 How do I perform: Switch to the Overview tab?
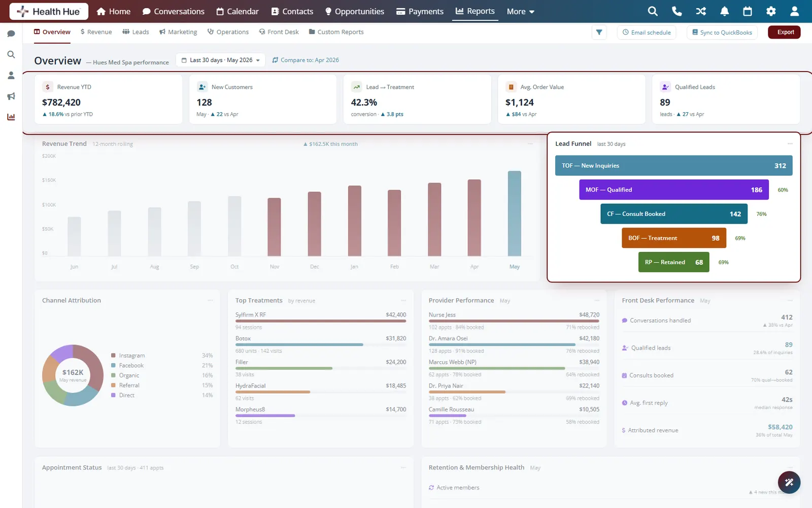pos(52,32)
